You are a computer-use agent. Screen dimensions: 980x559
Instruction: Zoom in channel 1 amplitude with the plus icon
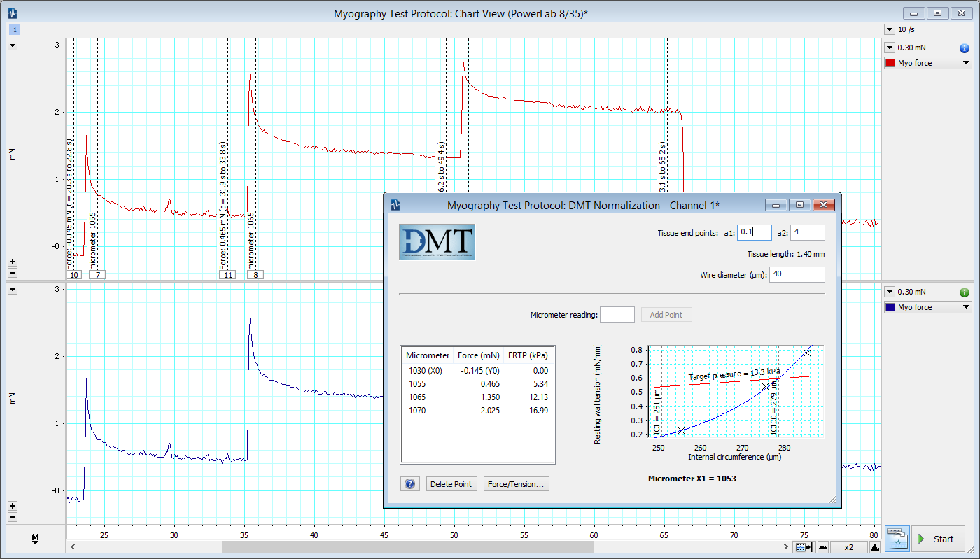12,262
